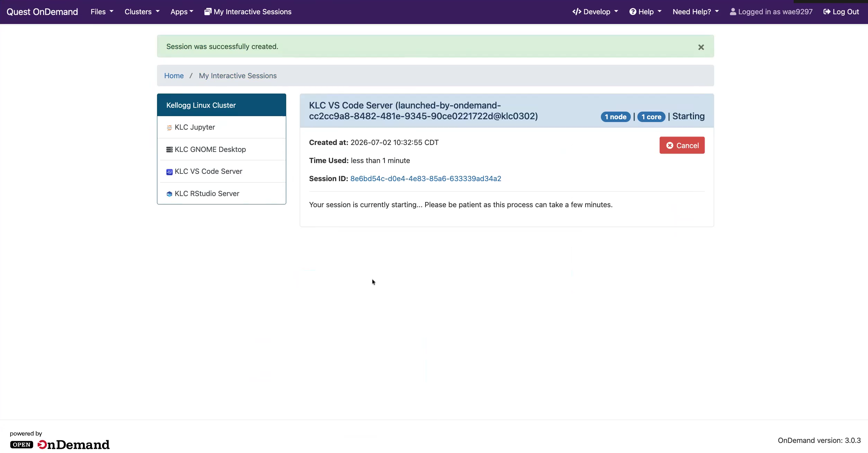Open the Apps dropdown menu

click(182, 12)
